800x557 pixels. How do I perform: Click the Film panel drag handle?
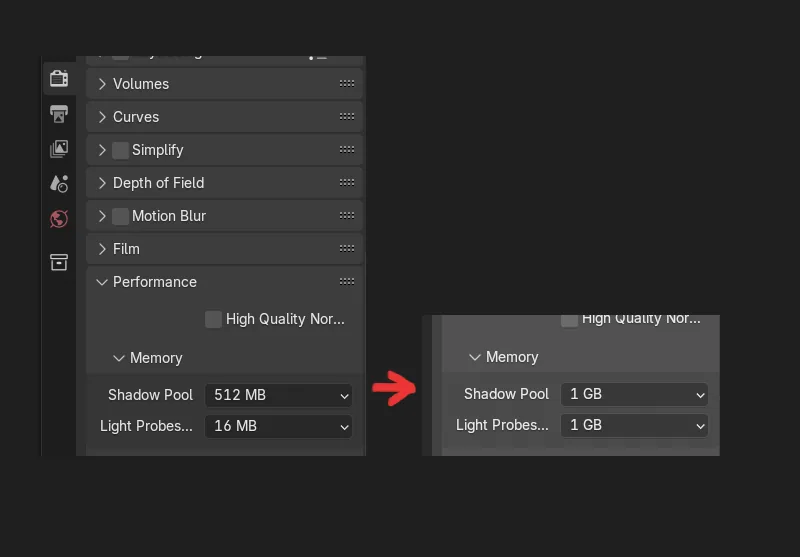click(x=347, y=249)
